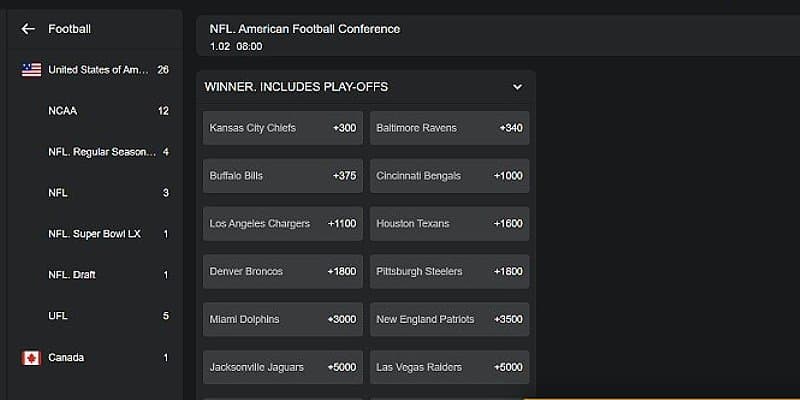
Task: Select Miami Dolphins +3000 odds
Action: pos(282,319)
